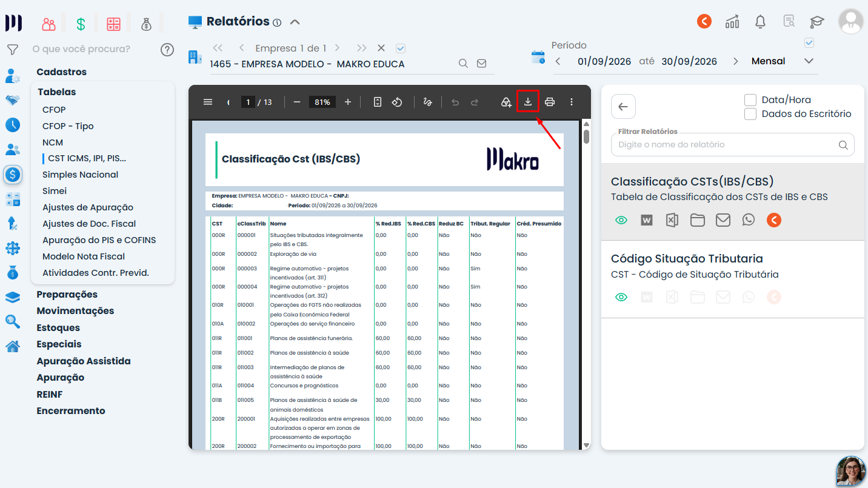Select the PDF draw tool
The width and height of the screenshot is (868, 488).
click(x=427, y=102)
